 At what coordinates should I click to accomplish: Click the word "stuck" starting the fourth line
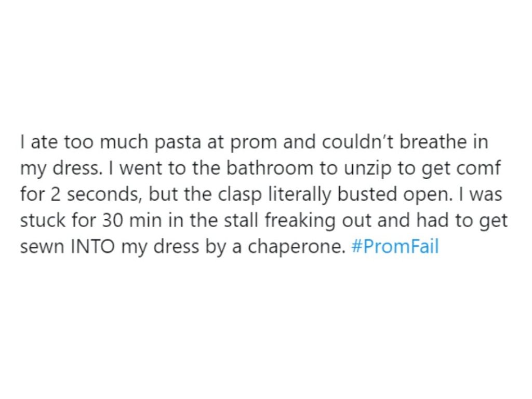point(41,220)
